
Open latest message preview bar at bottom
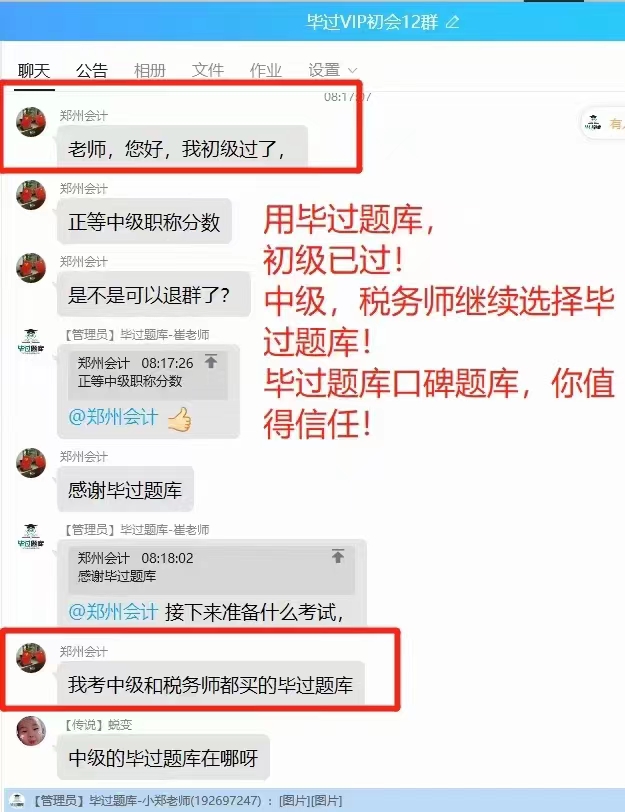312,800
